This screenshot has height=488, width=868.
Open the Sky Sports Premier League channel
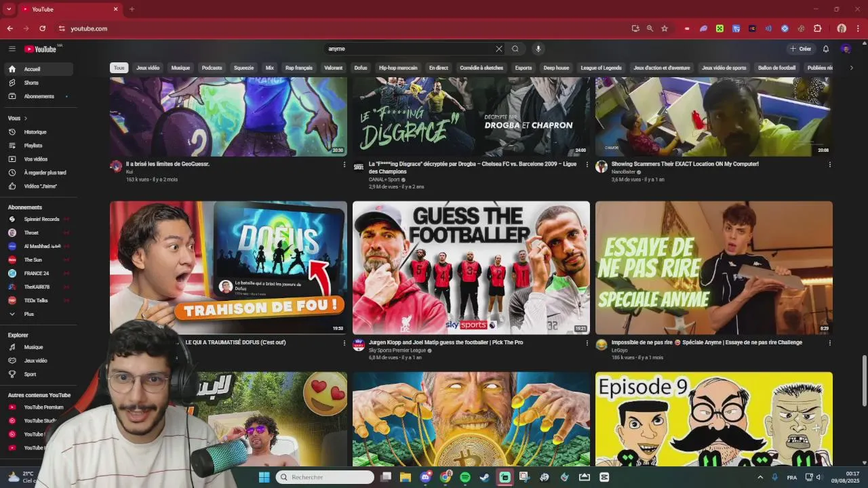397,350
